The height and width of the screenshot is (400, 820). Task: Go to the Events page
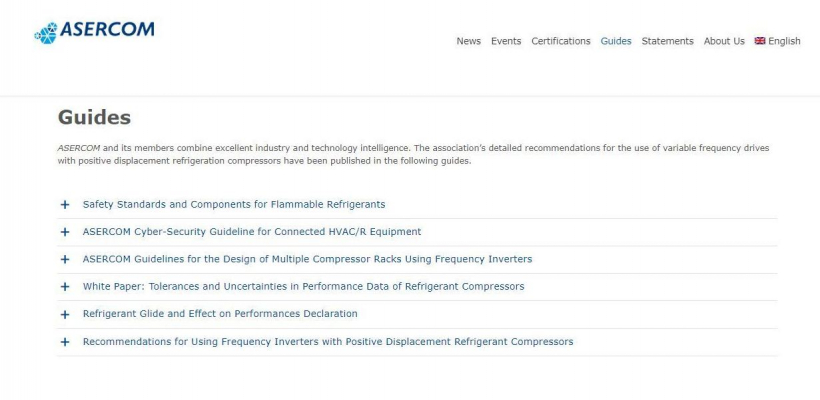[x=506, y=41]
